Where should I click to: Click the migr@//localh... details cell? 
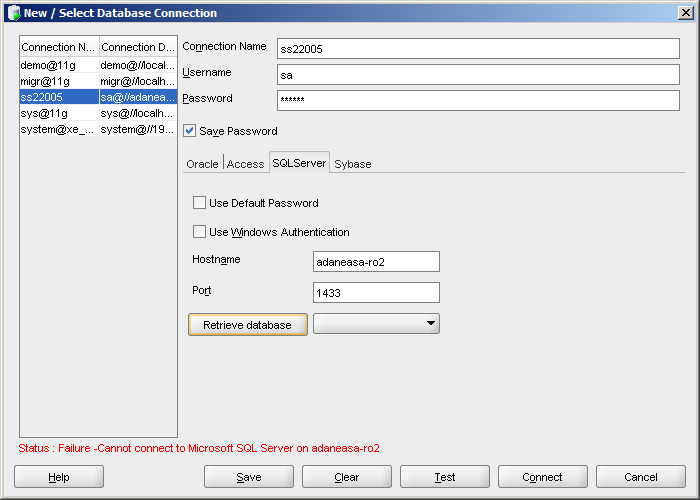(138, 81)
